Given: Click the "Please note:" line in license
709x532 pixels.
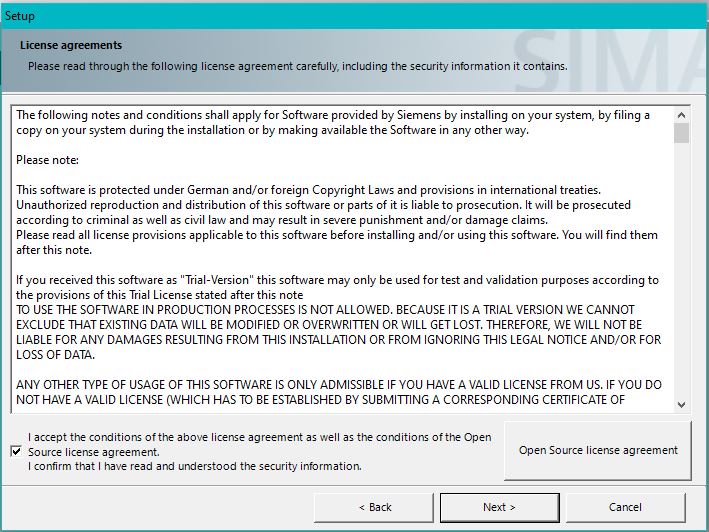Looking at the screenshot, I should [47, 160].
